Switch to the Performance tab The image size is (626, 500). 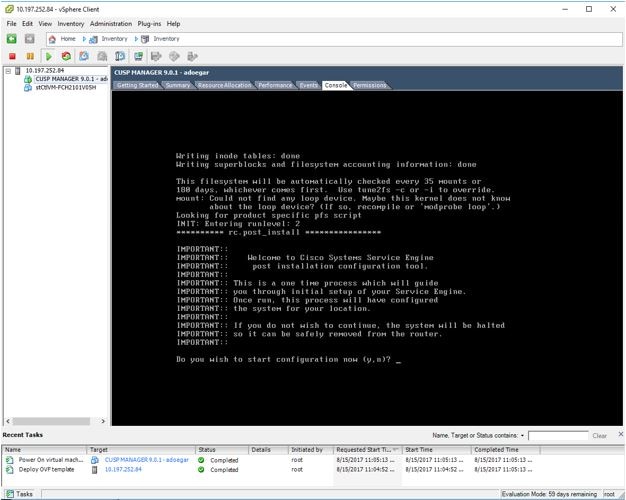[275, 85]
